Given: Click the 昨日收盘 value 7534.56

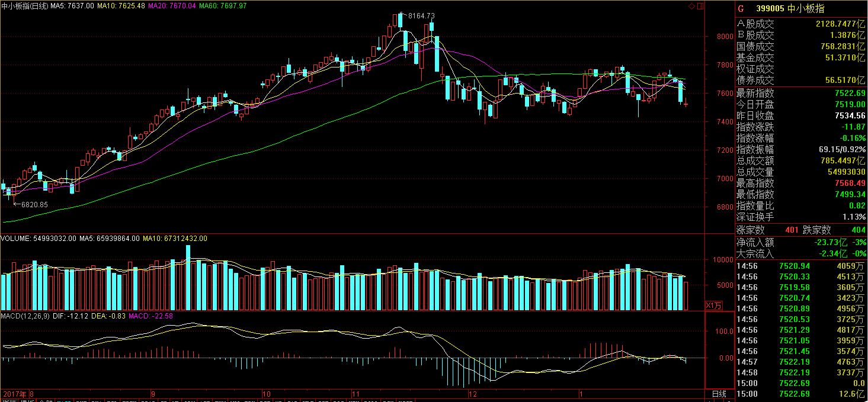Looking at the screenshot, I should (850, 115).
